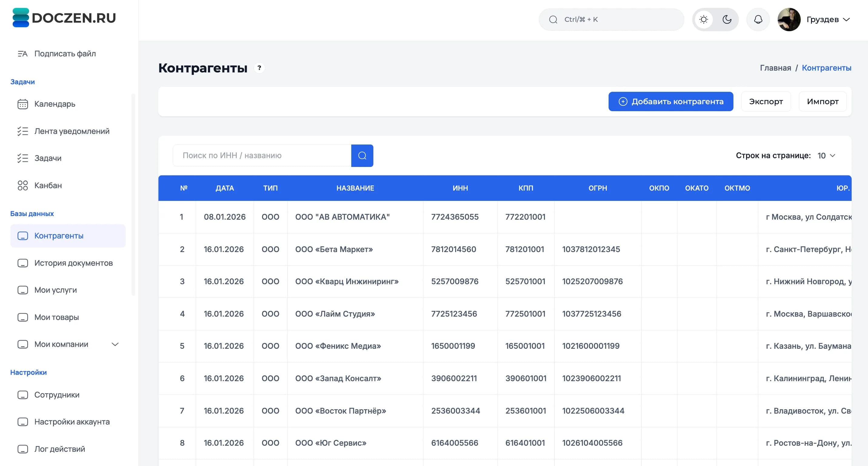The image size is (868, 466).
Task: Focus the Ctrl/⌘ + K search field
Action: click(x=611, y=20)
